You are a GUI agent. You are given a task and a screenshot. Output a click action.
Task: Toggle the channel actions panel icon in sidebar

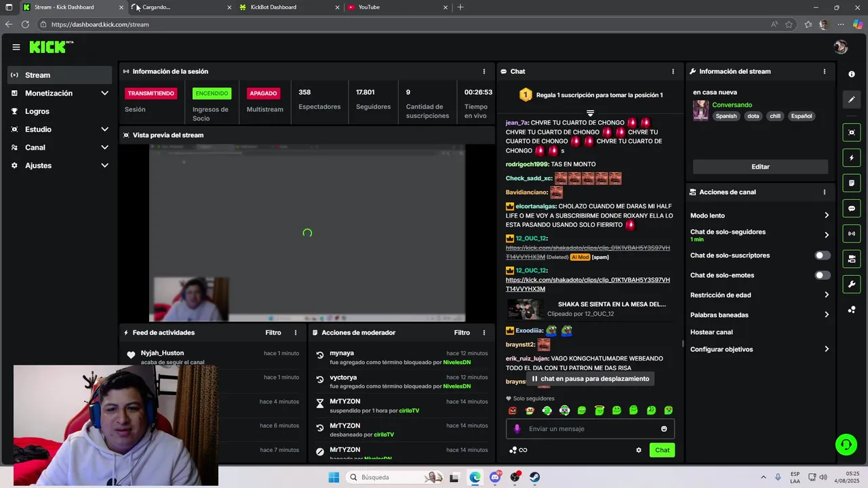pyautogui.click(x=852, y=259)
